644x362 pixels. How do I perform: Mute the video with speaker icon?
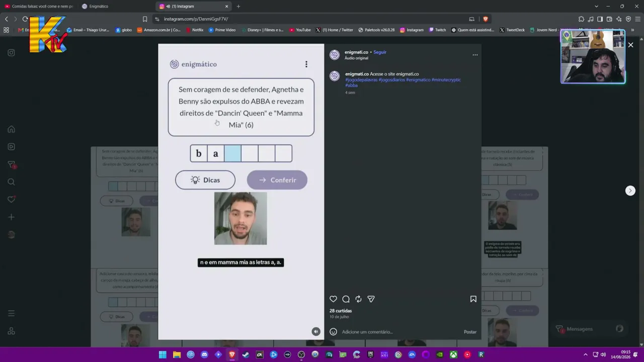tap(316, 331)
